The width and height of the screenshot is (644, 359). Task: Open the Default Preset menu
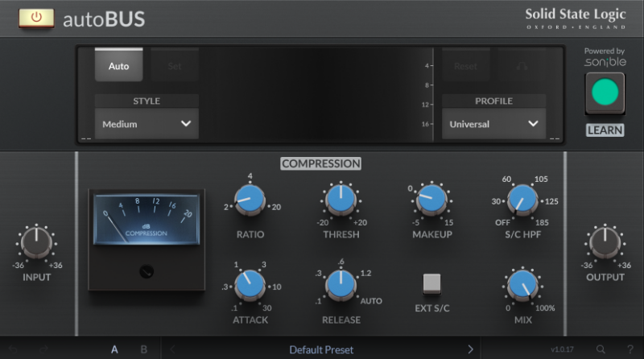point(321,349)
